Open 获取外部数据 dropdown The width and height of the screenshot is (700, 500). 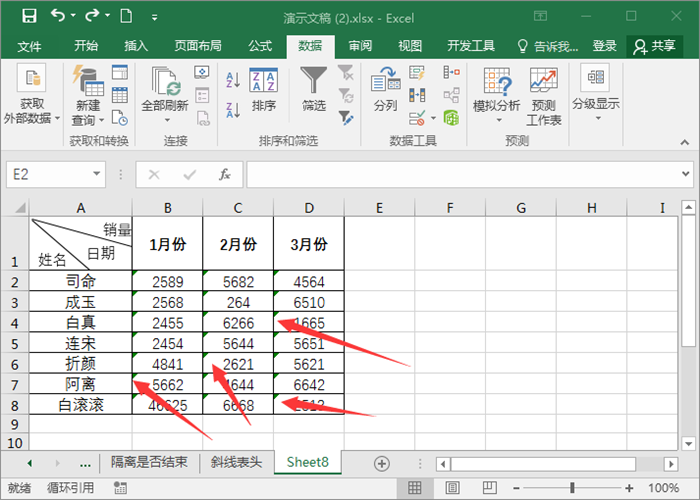click(31, 95)
